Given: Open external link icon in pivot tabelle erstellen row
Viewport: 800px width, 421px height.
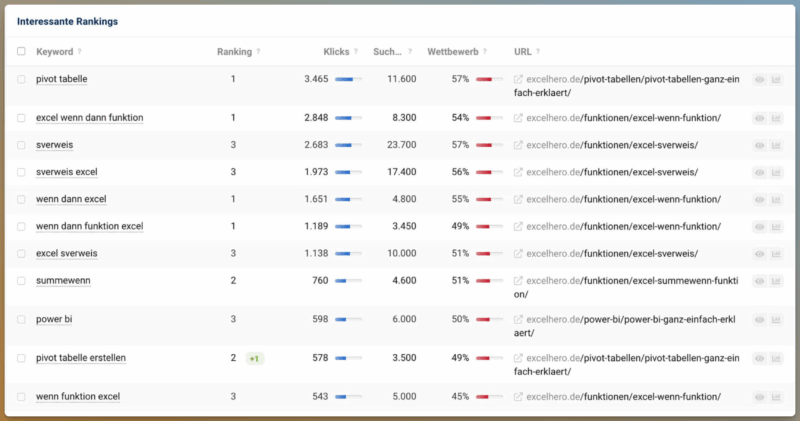Looking at the screenshot, I should 518,358.
